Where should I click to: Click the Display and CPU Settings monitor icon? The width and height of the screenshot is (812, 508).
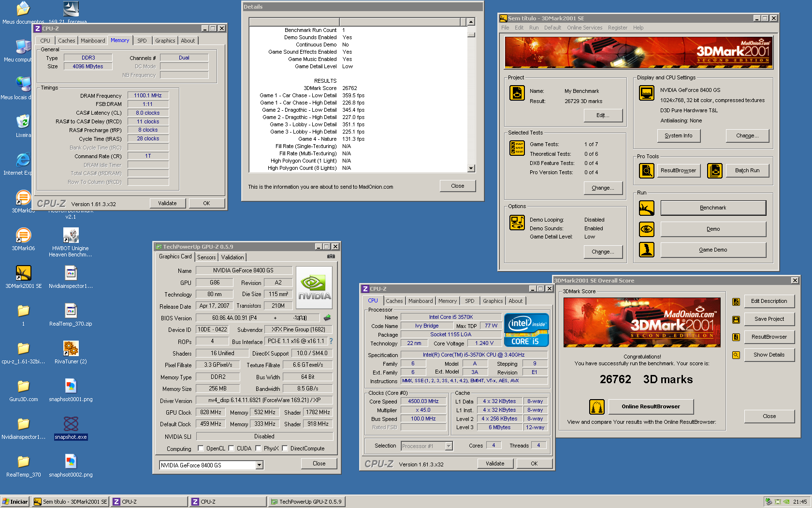(x=646, y=92)
